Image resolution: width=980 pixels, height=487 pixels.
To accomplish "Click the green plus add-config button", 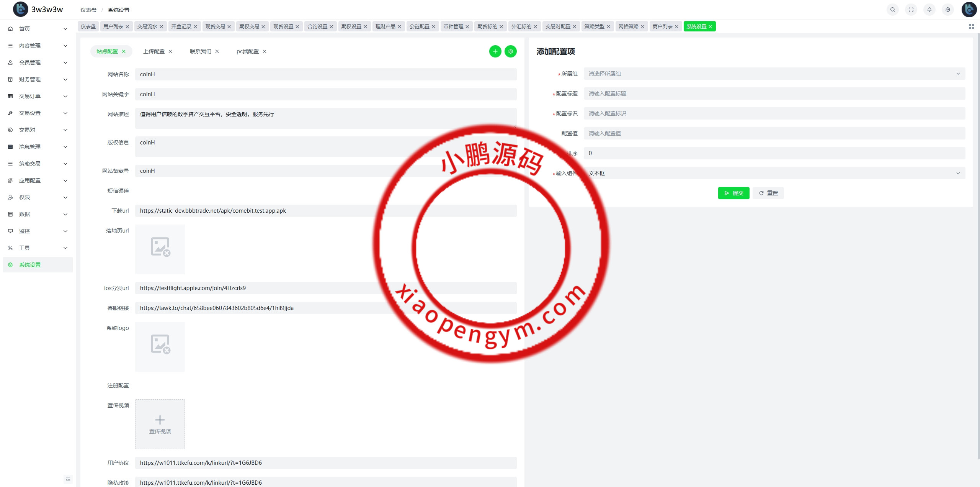I will point(495,51).
